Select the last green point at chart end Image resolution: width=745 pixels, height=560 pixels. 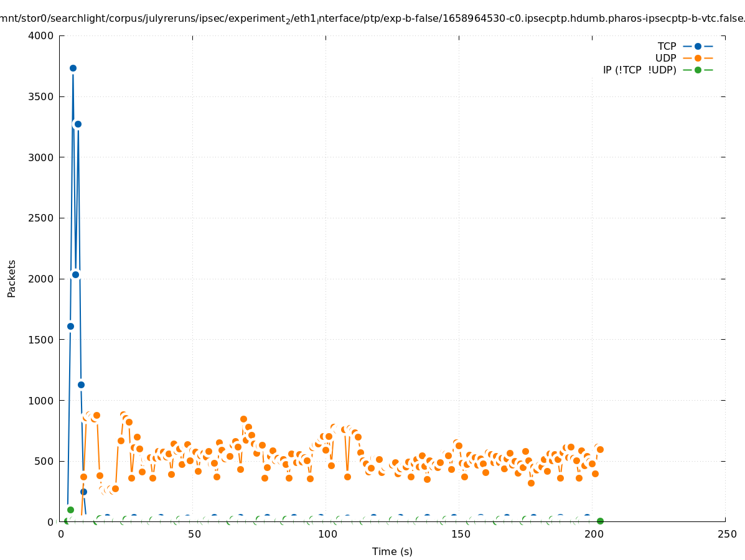(x=600, y=521)
